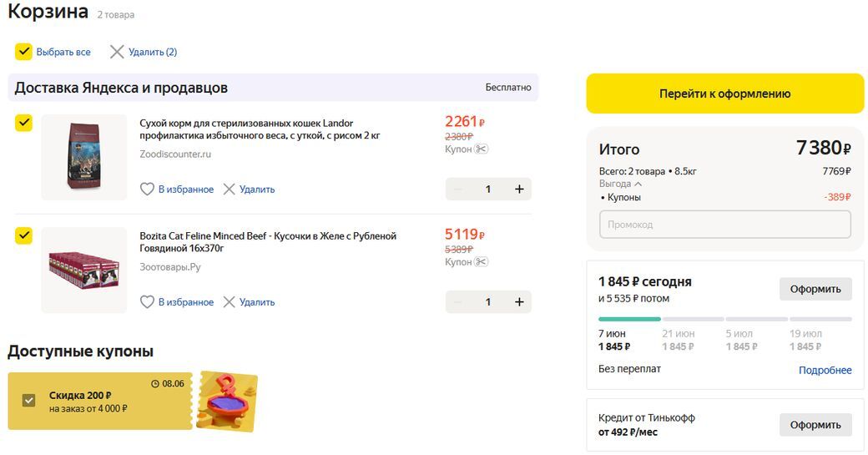Click 'Оформить' for Тинькофф credit

815,425
